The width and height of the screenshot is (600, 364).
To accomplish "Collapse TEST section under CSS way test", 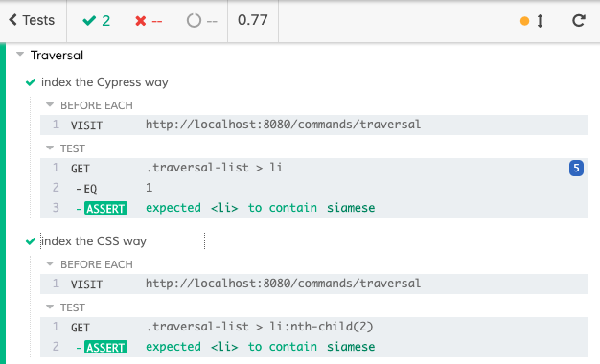I will point(50,307).
